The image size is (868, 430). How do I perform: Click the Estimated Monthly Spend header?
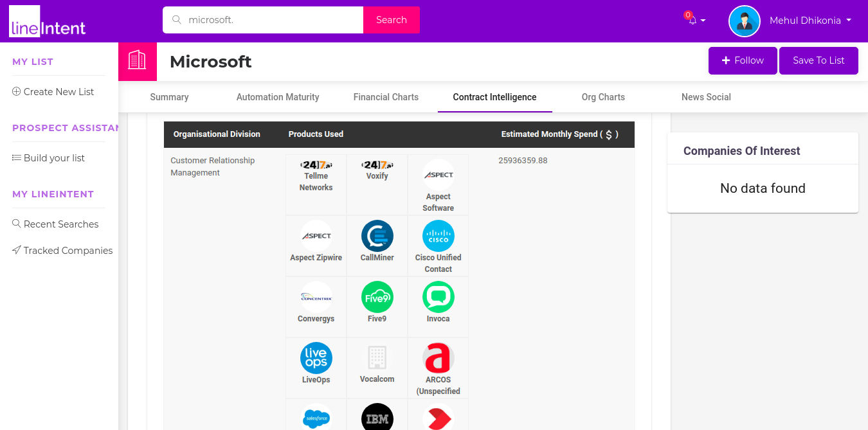click(559, 134)
